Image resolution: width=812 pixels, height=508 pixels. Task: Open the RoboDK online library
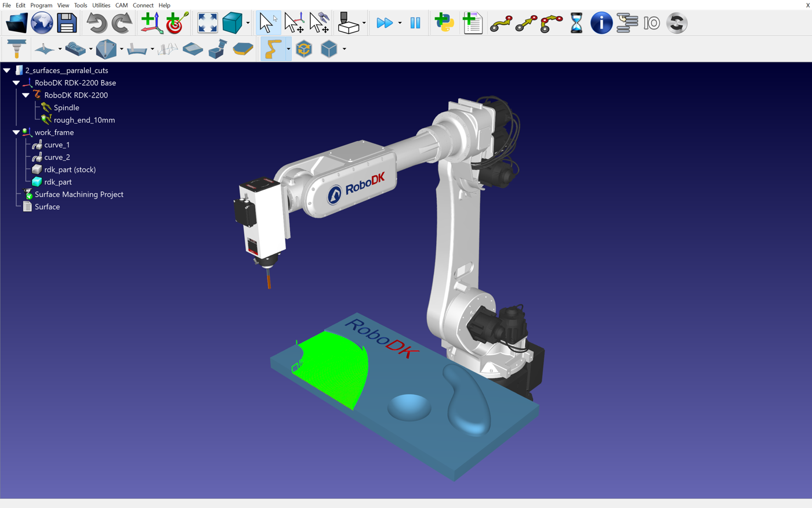pos(41,23)
